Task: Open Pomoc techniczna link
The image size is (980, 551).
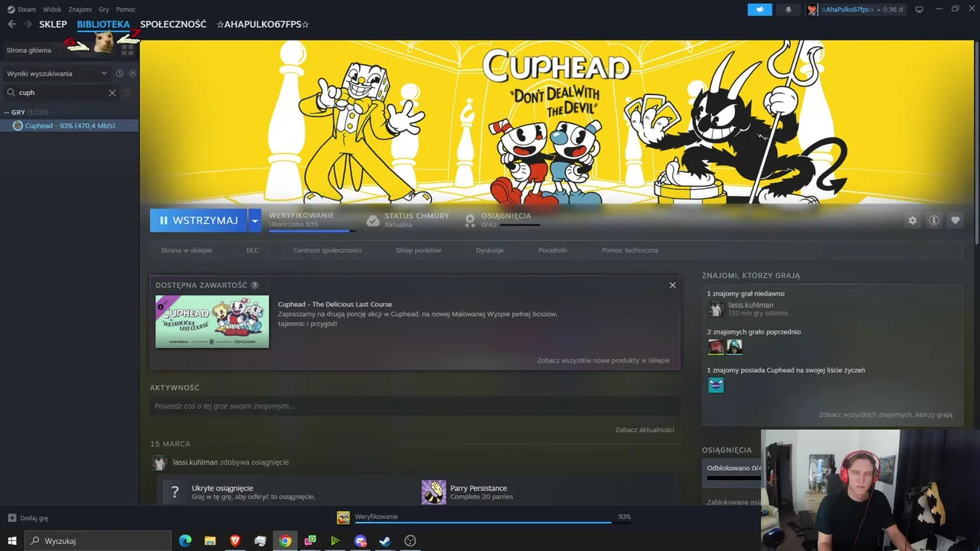Action: 629,250
